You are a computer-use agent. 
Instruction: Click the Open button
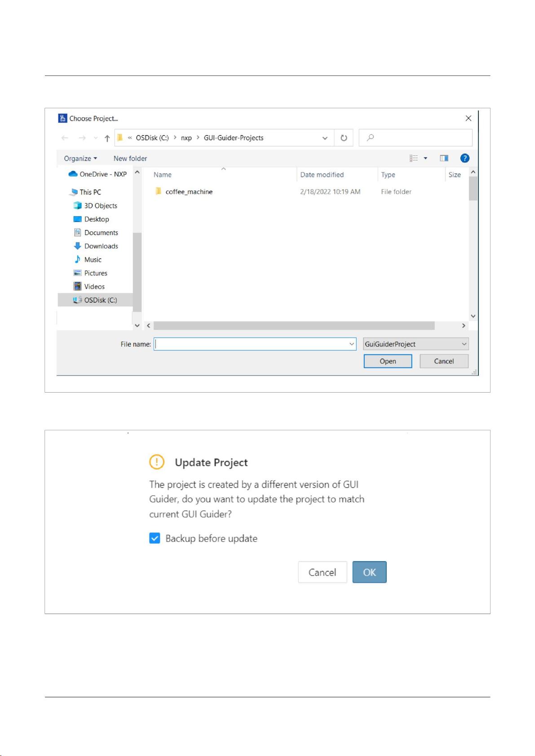[388, 361]
